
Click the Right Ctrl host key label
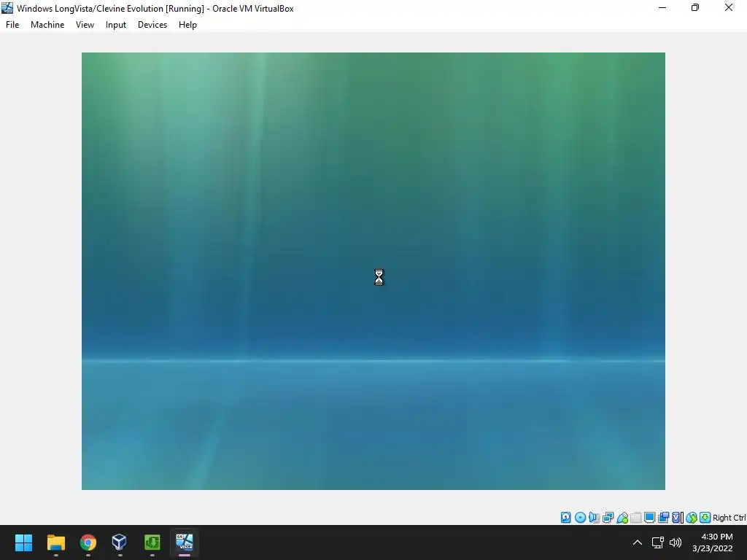pos(729,518)
